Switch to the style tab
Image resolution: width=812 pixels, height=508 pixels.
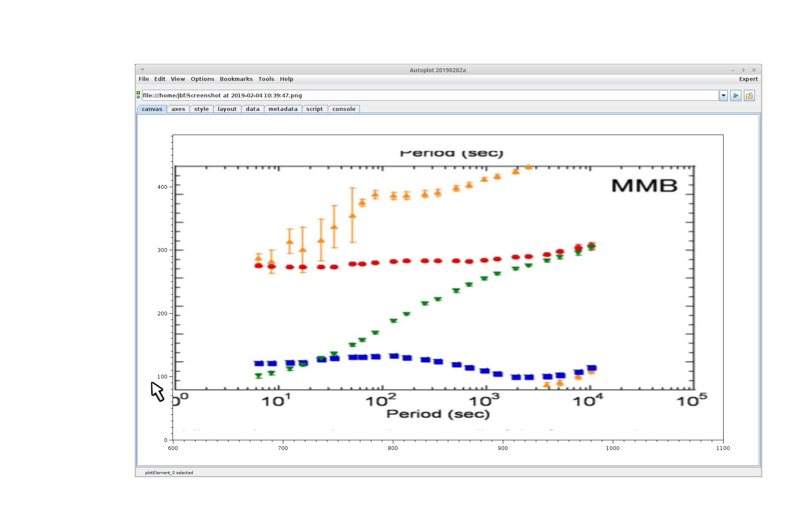(201, 109)
